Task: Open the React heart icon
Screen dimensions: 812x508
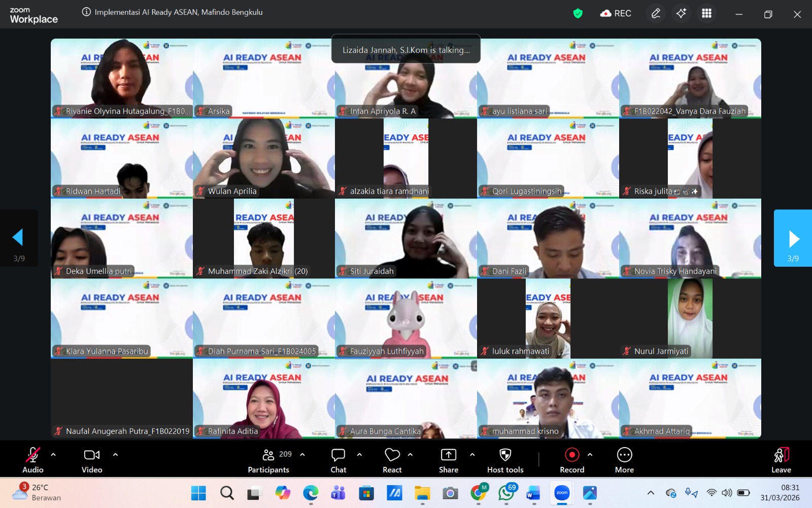Action: tap(392, 460)
